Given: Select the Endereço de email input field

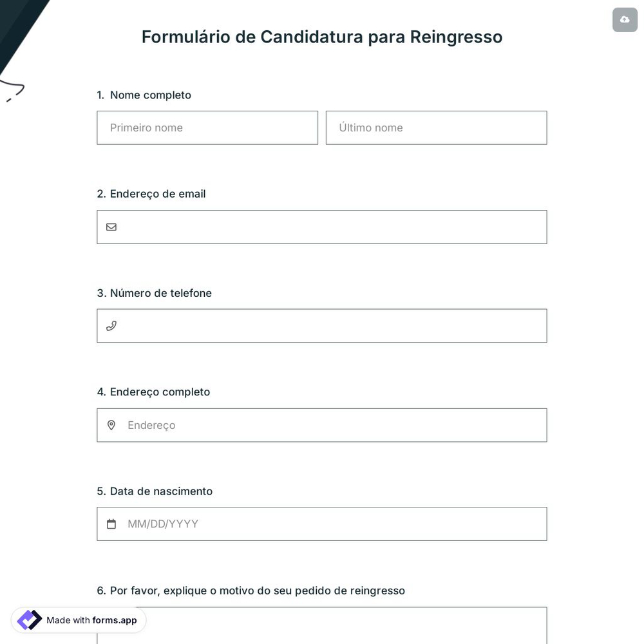Looking at the screenshot, I should click(x=322, y=227).
